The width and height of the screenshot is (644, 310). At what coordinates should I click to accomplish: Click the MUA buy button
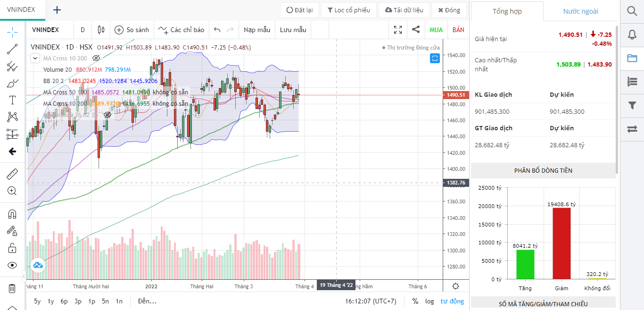point(436,30)
